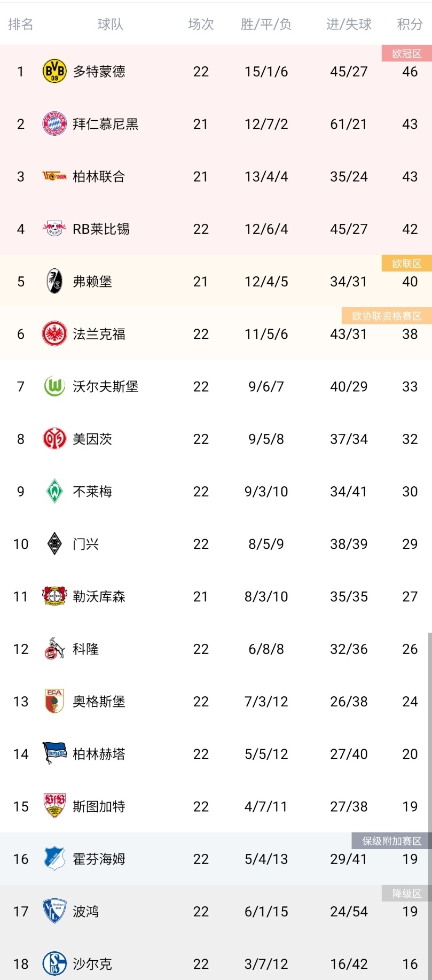The width and height of the screenshot is (432, 980).
Task: Click the 多特蒙德 club crest
Action: (x=53, y=71)
